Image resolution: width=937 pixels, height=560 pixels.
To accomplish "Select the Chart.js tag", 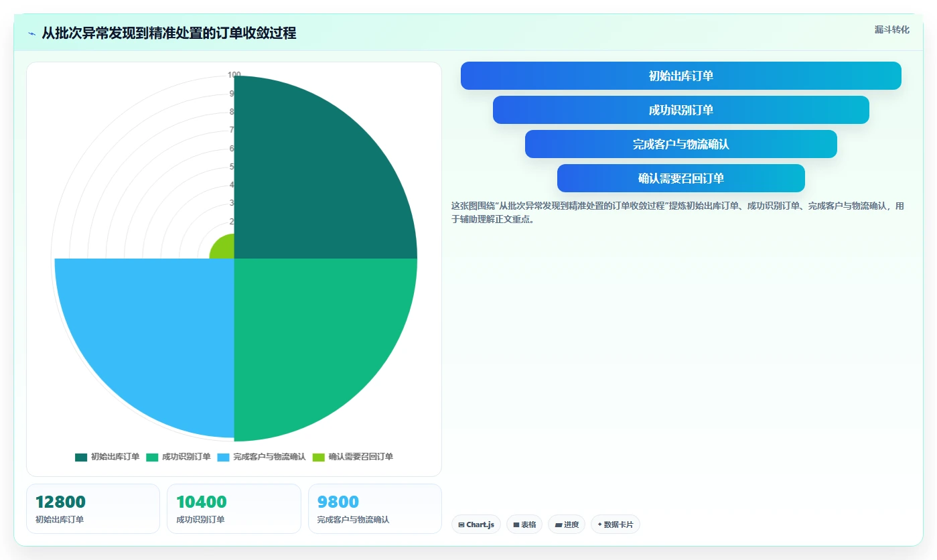I will click(476, 524).
